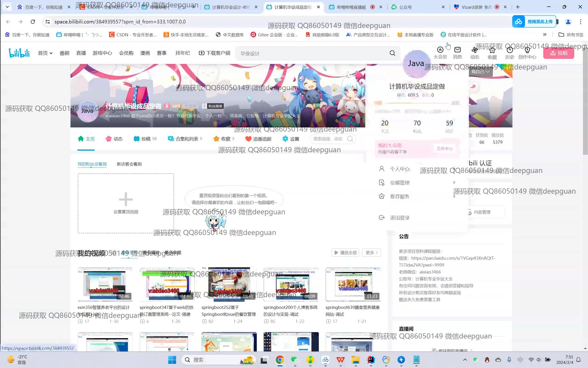Open the ssm356智慧养老平台 video thumbnail
The height and width of the screenshot is (368, 588).
[x=105, y=284]
